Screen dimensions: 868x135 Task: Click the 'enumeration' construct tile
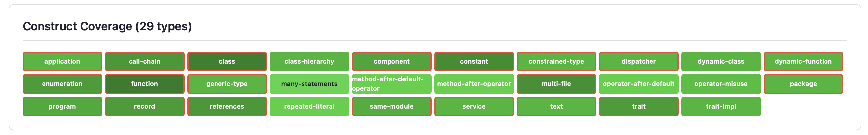[62, 84]
